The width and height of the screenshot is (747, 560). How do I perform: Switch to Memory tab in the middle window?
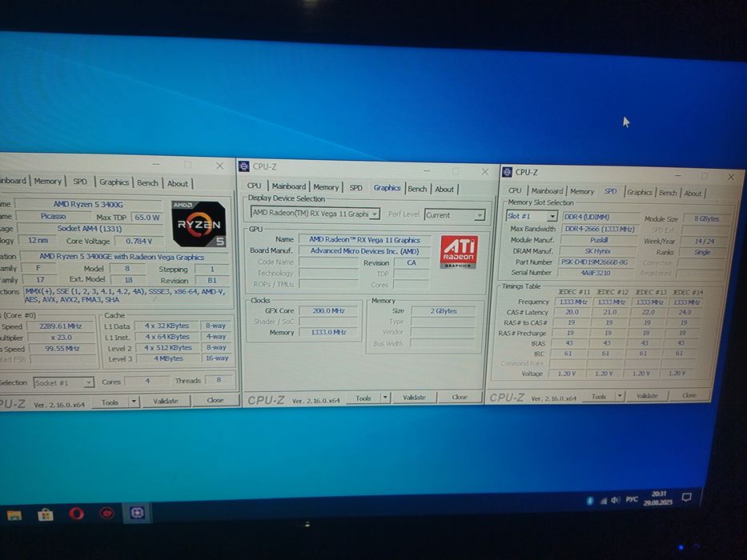[326, 187]
